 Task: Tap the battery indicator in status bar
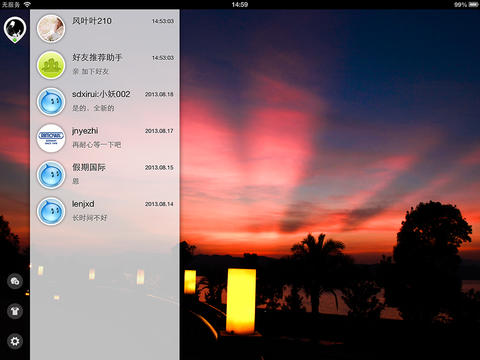pyautogui.click(x=473, y=5)
